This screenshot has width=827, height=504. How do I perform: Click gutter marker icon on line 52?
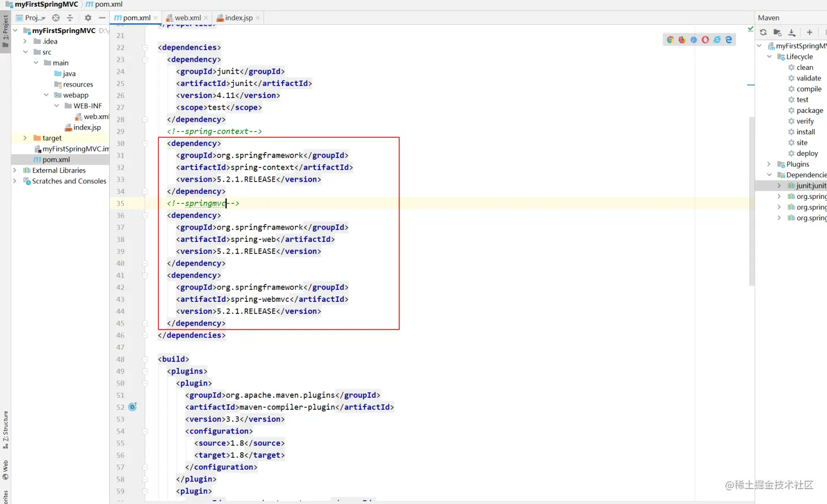pos(132,407)
